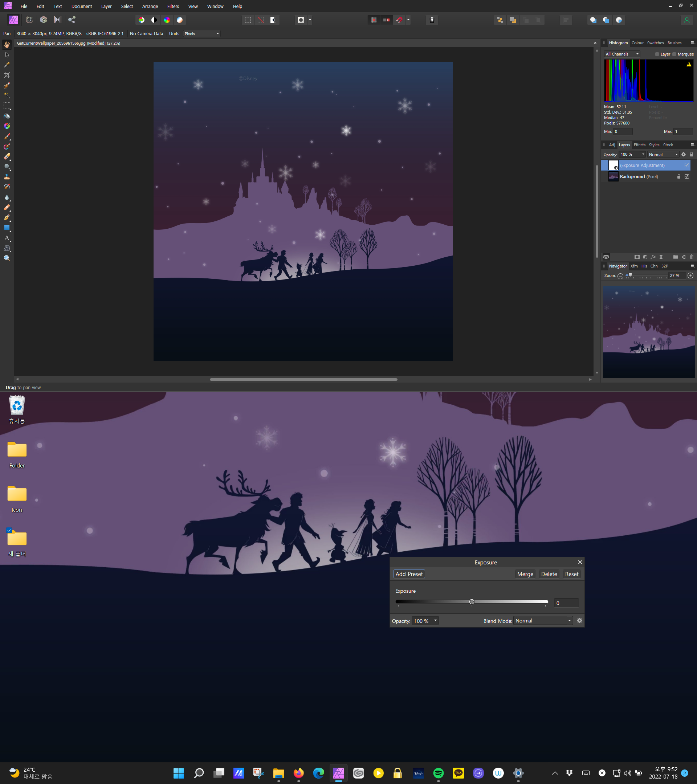Click the Exposure value input field
The height and width of the screenshot is (784, 697).
click(x=566, y=603)
